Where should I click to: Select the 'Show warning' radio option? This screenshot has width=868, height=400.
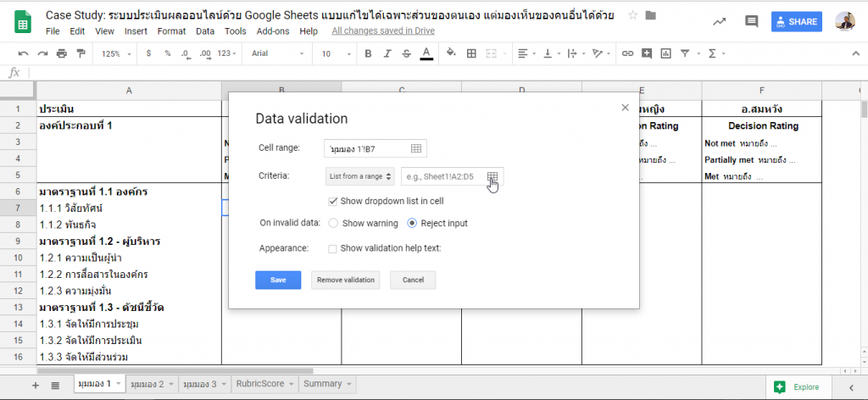pyautogui.click(x=333, y=224)
